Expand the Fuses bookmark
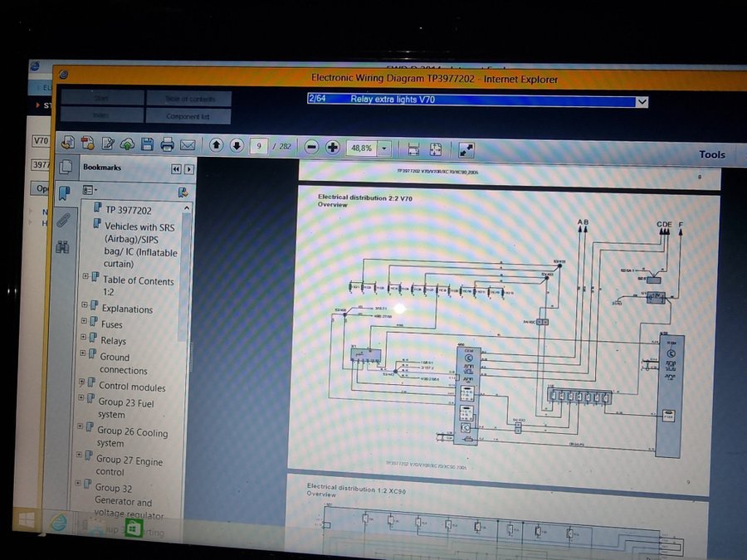This screenshot has width=747, height=560. point(84,324)
